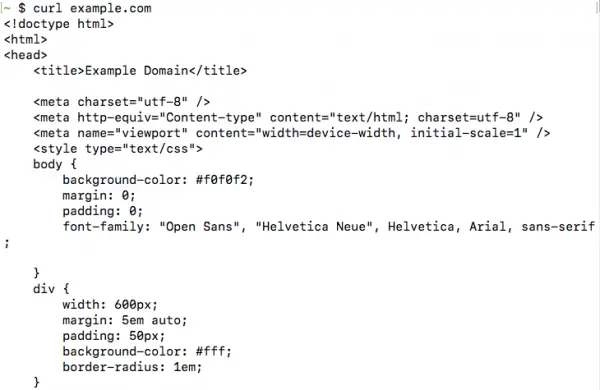Click the "Example Domain" title text
600x390 pixels.
(x=137, y=71)
